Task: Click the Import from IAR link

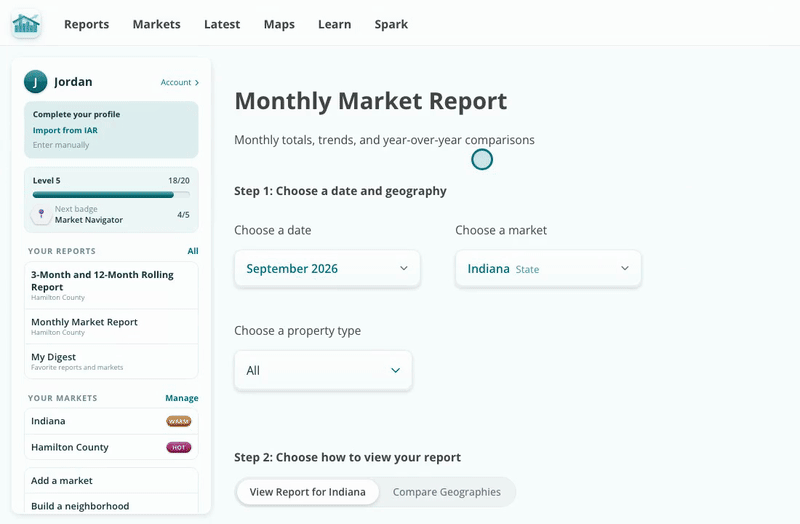Action: pyautogui.click(x=65, y=130)
